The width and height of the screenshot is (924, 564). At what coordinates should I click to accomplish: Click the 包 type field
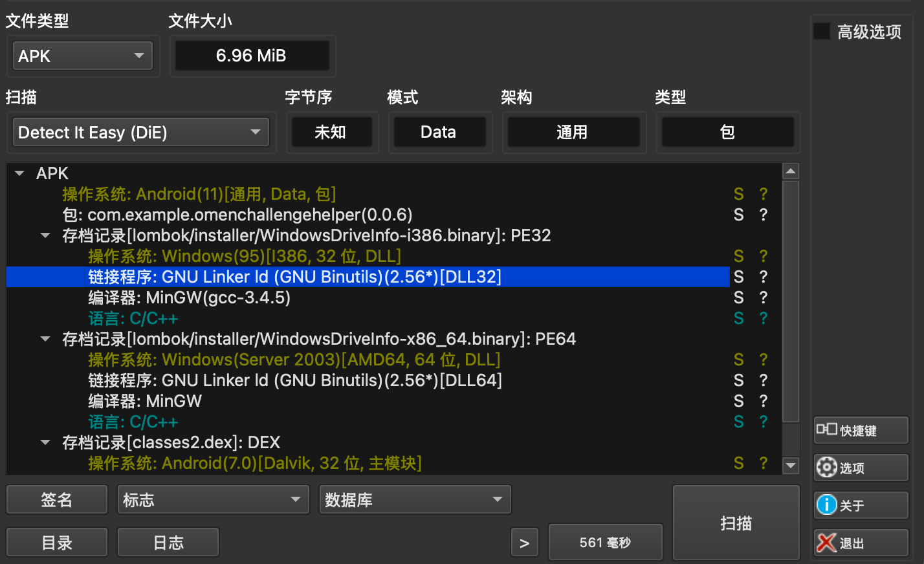pyautogui.click(x=728, y=132)
